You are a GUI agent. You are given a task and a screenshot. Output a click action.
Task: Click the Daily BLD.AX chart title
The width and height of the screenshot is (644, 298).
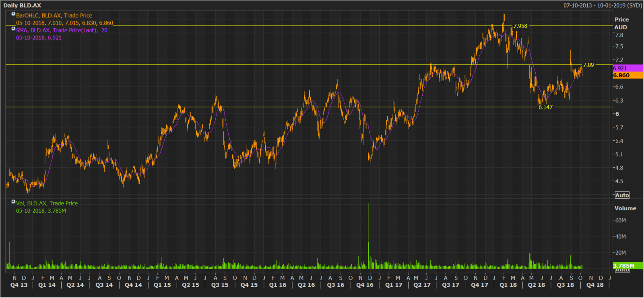pos(22,5)
